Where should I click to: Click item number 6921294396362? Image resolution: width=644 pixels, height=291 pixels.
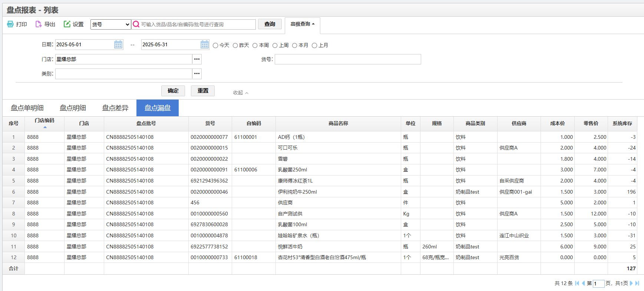tap(209, 181)
